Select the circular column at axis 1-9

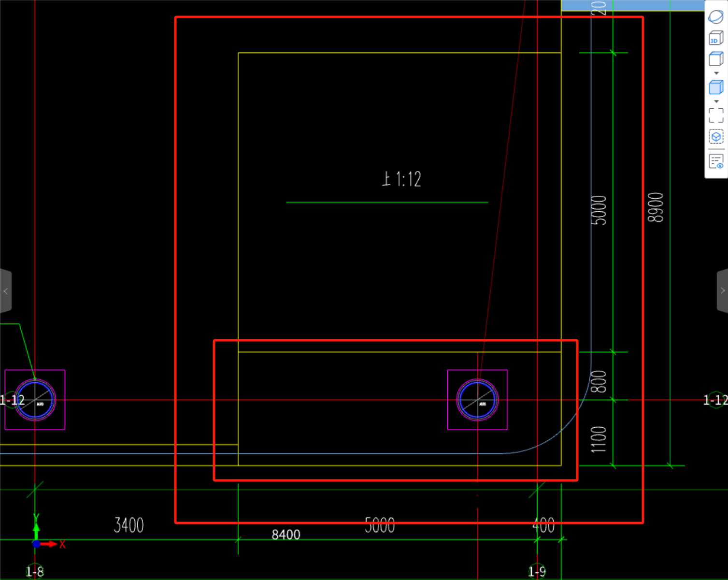pyautogui.click(x=477, y=400)
